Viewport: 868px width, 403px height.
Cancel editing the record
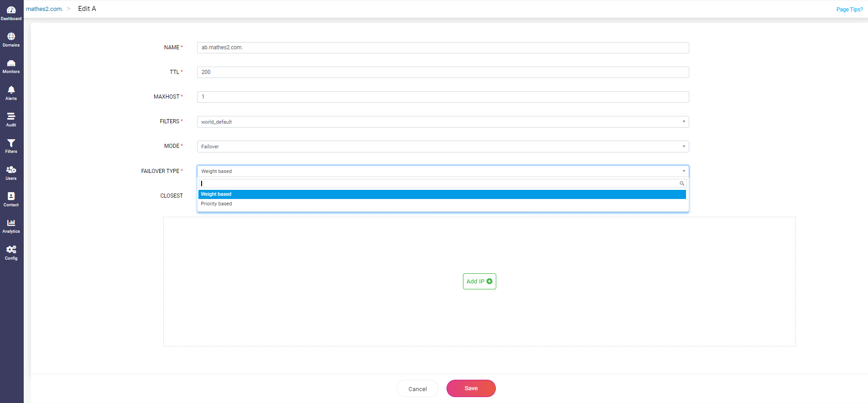pyautogui.click(x=418, y=389)
